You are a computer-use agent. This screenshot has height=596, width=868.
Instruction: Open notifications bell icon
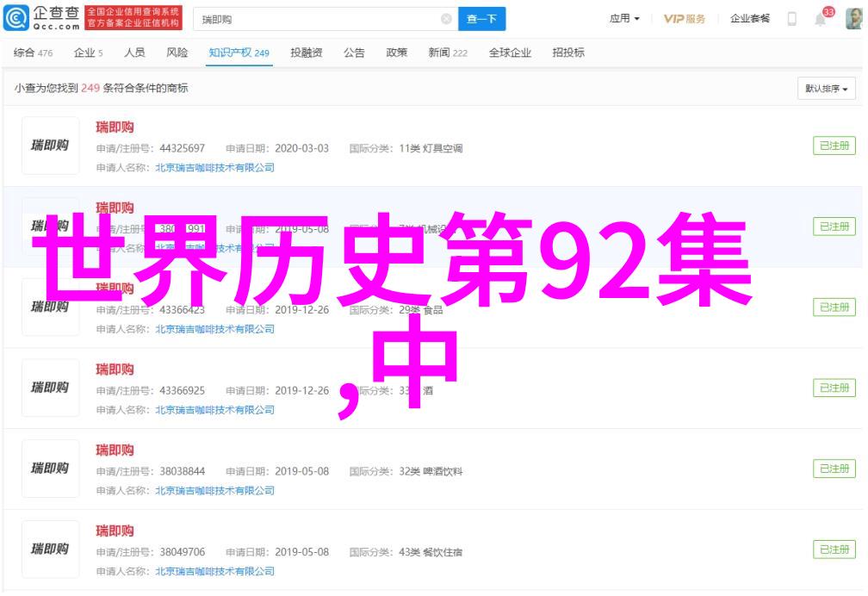point(821,20)
